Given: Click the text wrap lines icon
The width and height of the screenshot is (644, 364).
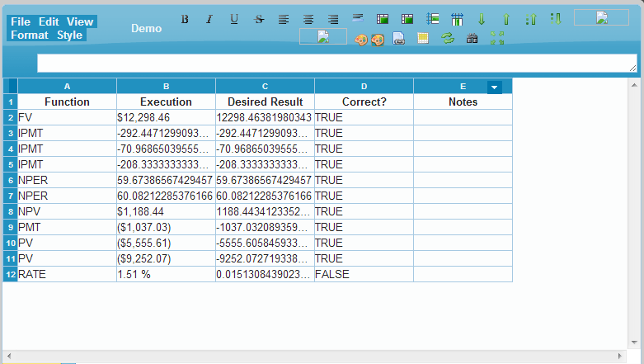Looking at the screenshot, I should 358,18.
